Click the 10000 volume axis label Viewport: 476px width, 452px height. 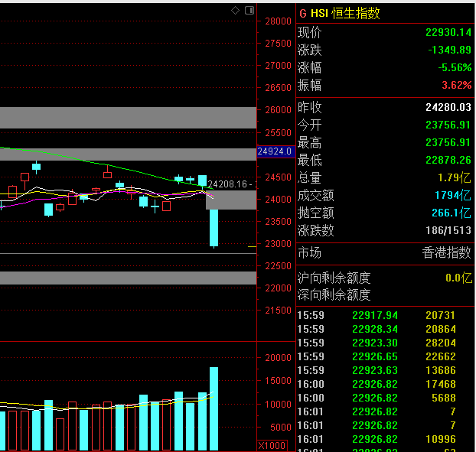point(278,405)
